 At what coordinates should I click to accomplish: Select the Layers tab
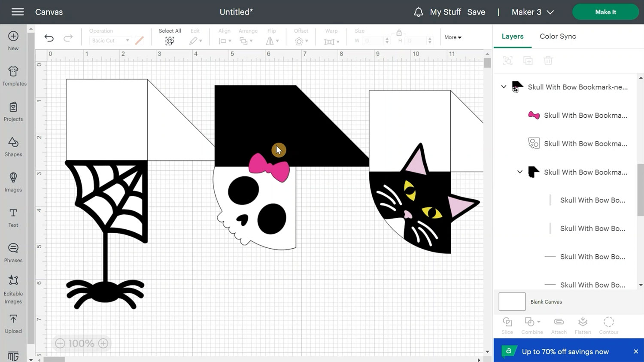[512, 37]
